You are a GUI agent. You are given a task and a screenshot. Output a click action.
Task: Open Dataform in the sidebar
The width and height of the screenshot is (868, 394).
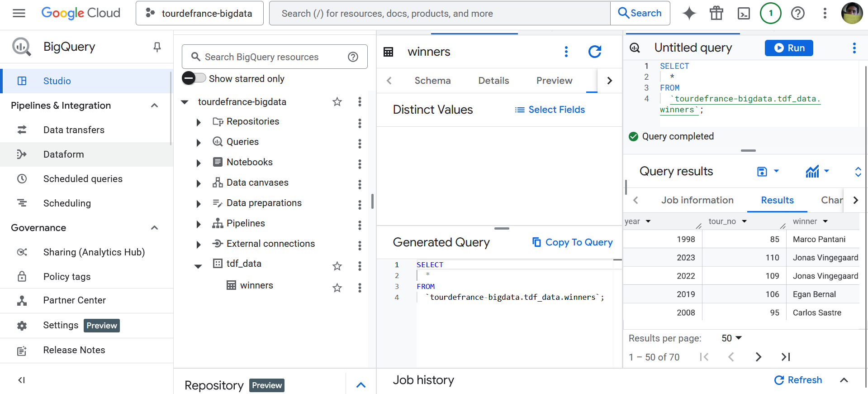click(x=86, y=154)
